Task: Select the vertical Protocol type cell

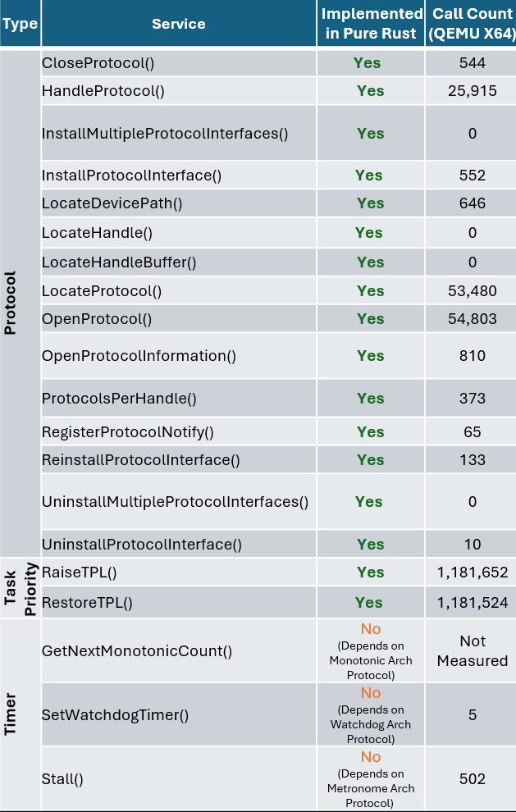Action: tap(11, 303)
